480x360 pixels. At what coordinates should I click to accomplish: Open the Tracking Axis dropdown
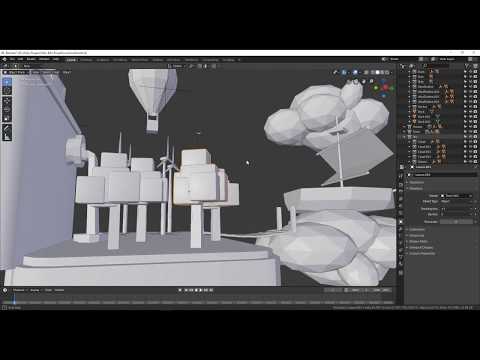click(456, 209)
